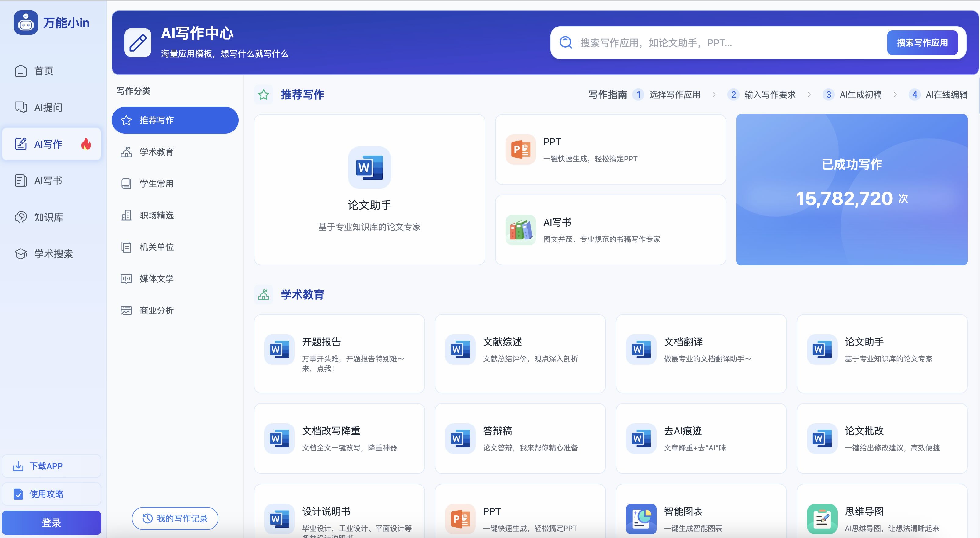Select 职场精选 writing category
Image resolution: width=980 pixels, height=538 pixels.
(x=156, y=215)
